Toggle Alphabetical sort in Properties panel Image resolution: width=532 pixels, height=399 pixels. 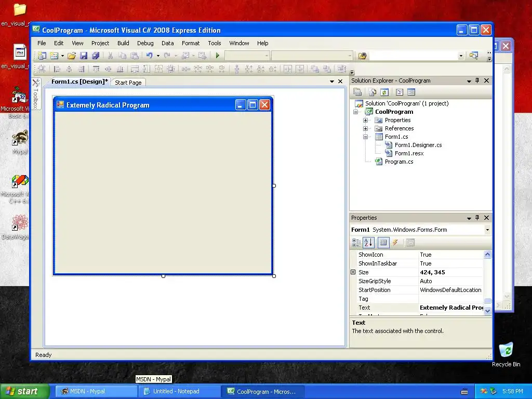point(368,242)
